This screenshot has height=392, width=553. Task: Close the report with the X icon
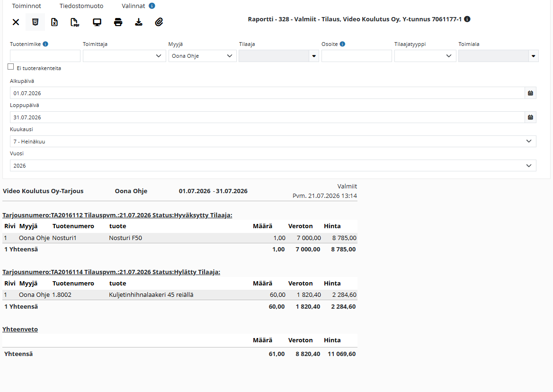click(x=16, y=22)
